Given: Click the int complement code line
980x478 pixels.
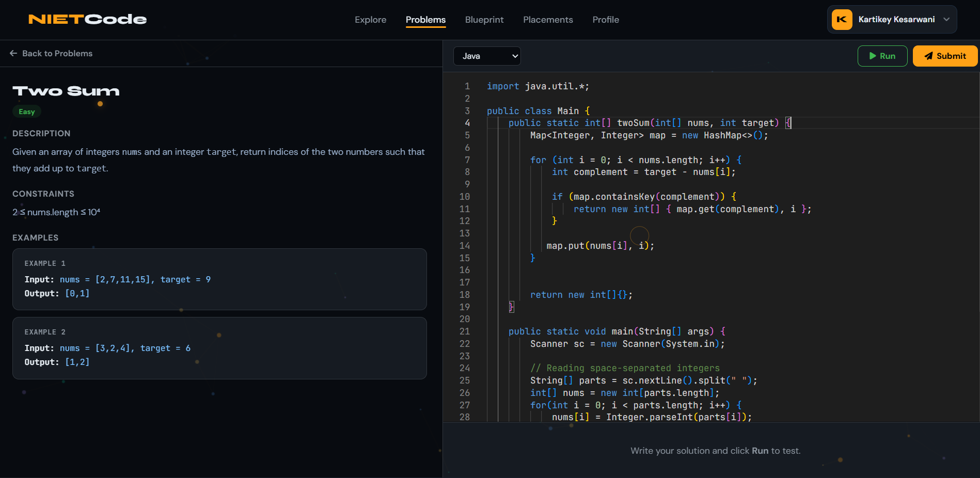Looking at the screenshot, I should (x=644, y=172).
